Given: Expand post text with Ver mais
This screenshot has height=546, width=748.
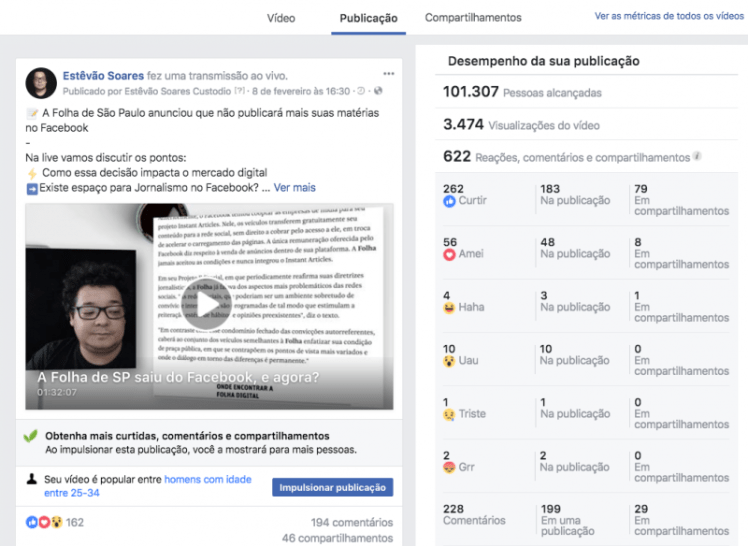Looking at the screenshot, I should [294, 187].
